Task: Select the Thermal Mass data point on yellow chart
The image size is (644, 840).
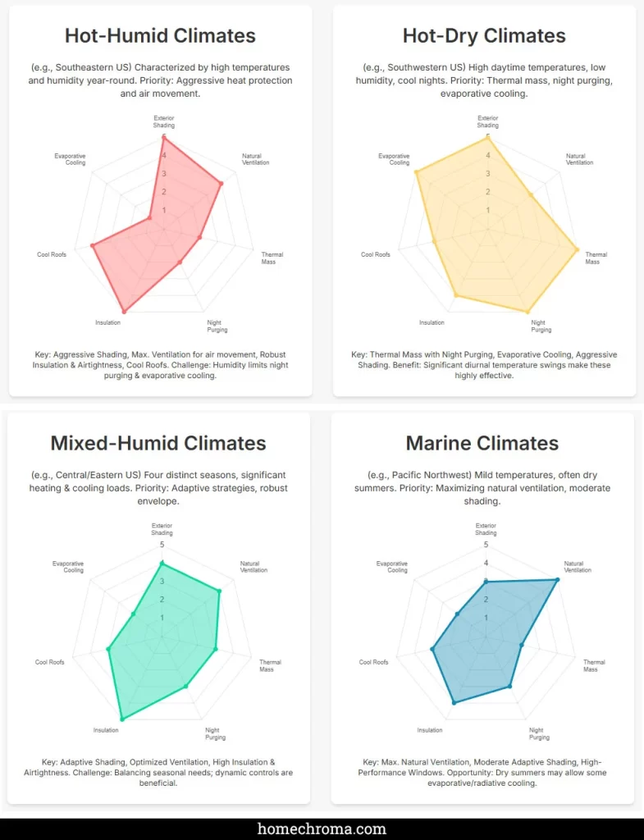Action: pyautogui.click(x=577, y=249)
